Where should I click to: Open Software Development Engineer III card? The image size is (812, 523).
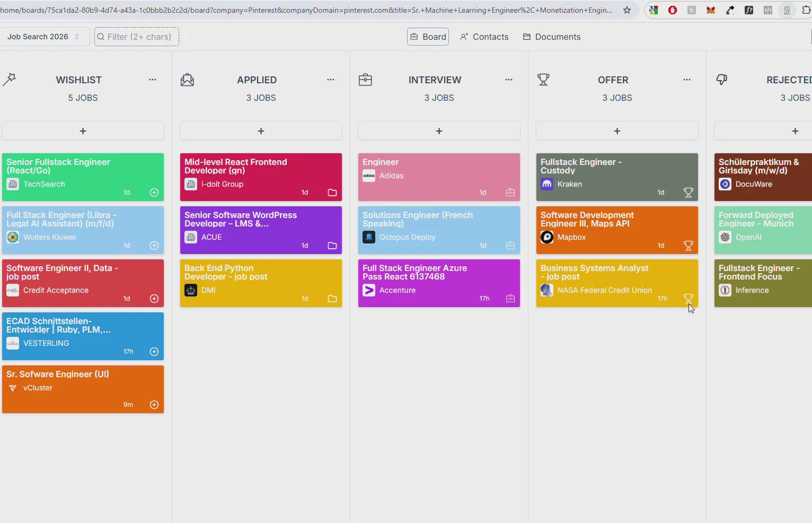coord(617,230)
